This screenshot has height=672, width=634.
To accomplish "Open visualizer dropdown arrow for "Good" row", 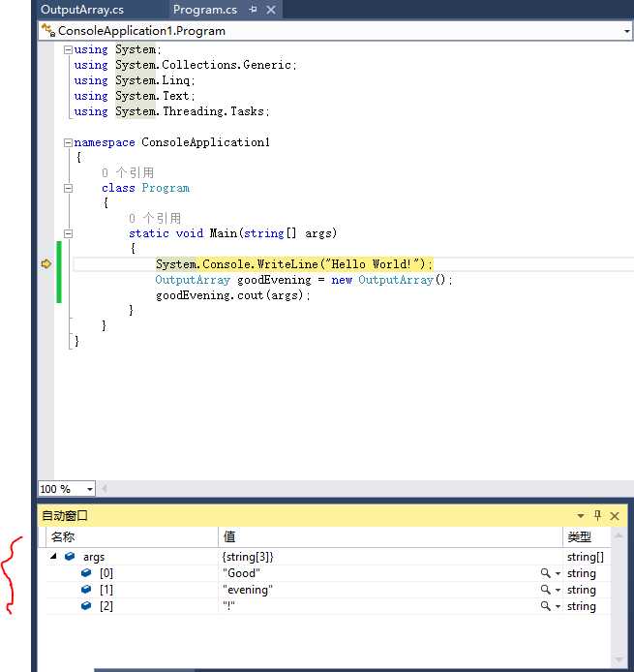I will 558,573.
